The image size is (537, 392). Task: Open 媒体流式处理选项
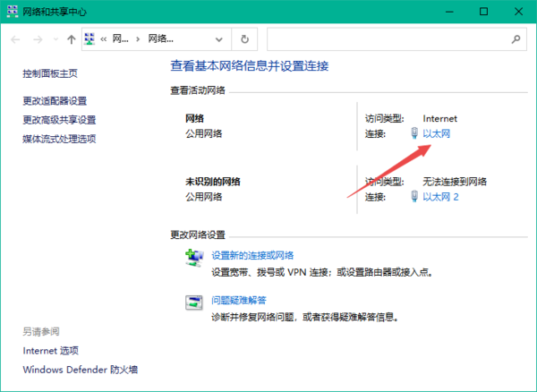[x=59, y=139]
